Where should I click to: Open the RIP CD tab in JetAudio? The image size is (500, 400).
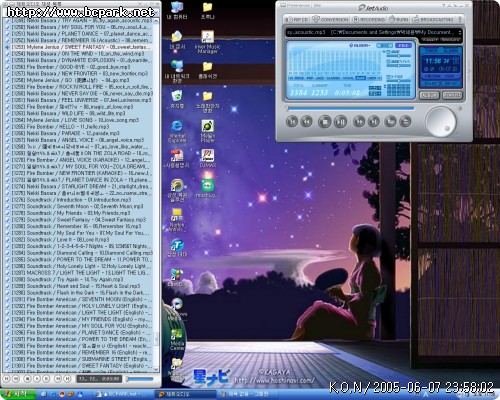point(297,19)
